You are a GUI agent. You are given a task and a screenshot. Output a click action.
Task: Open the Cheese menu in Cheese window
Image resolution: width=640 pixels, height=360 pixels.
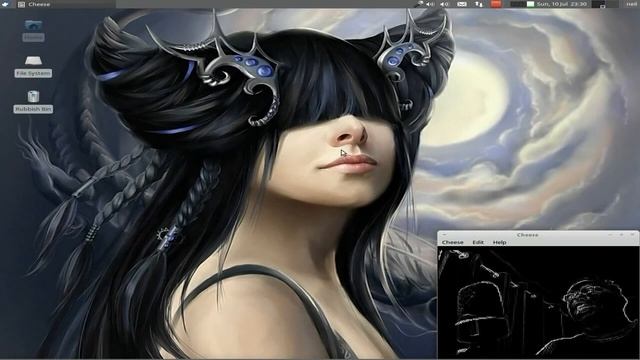coord(453,242)
